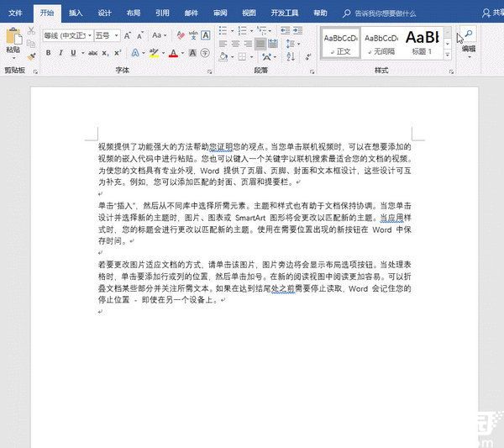Click the Grow Font icon
Image resolution: width=504 pixels, height=448 pixels.
point(128,36)
